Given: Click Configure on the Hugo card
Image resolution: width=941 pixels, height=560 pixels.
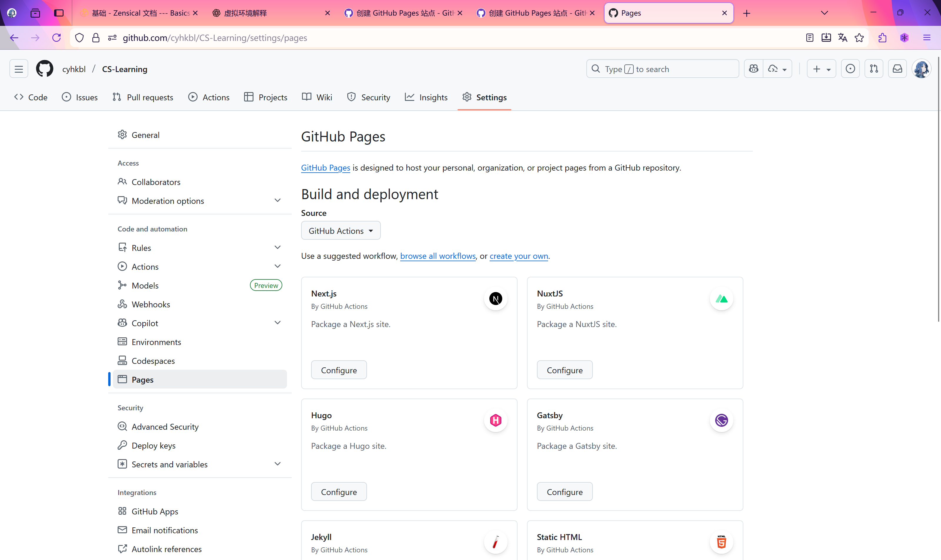Looking at the screenshot, I should [338, 491].
